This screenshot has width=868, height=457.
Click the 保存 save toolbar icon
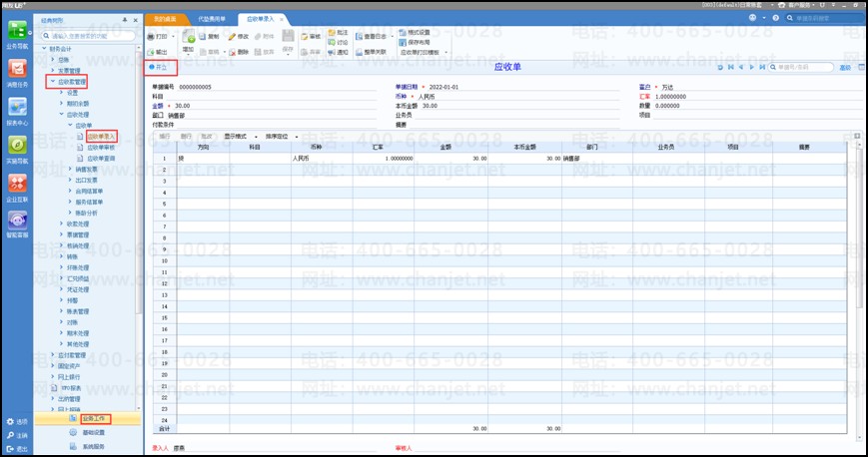[x=288, y=39]
